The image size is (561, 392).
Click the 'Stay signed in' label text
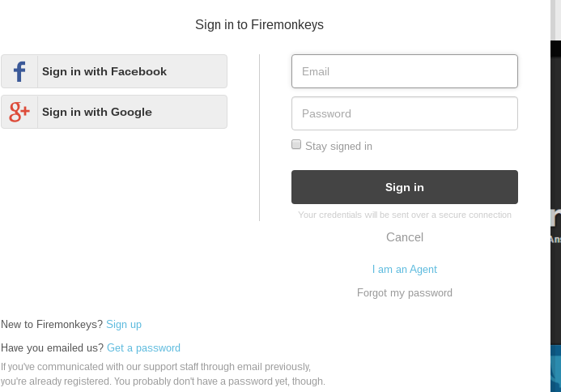pyautogui.click(x=338, y=147)
